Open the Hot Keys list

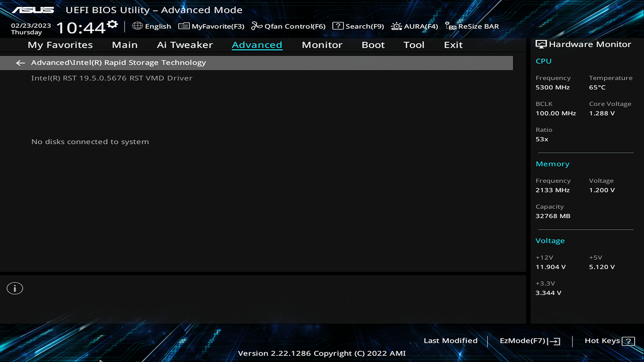coord(602,341)
